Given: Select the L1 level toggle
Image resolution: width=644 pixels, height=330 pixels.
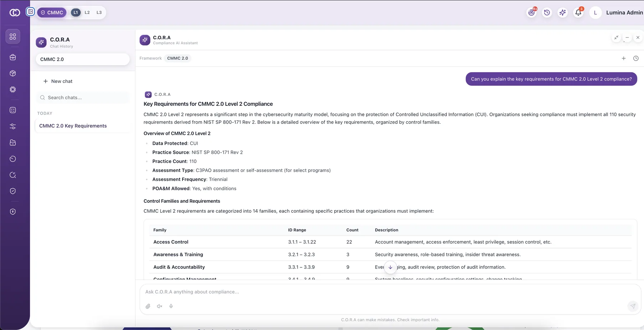Looking at the screenshot, I should click(75, 13).
